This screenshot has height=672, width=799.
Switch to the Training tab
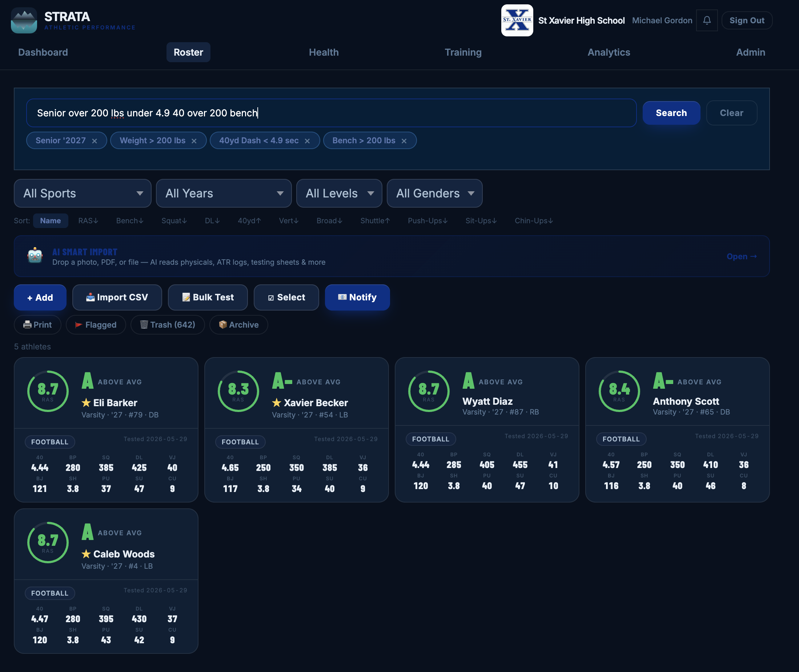click(x=463, y=53)
